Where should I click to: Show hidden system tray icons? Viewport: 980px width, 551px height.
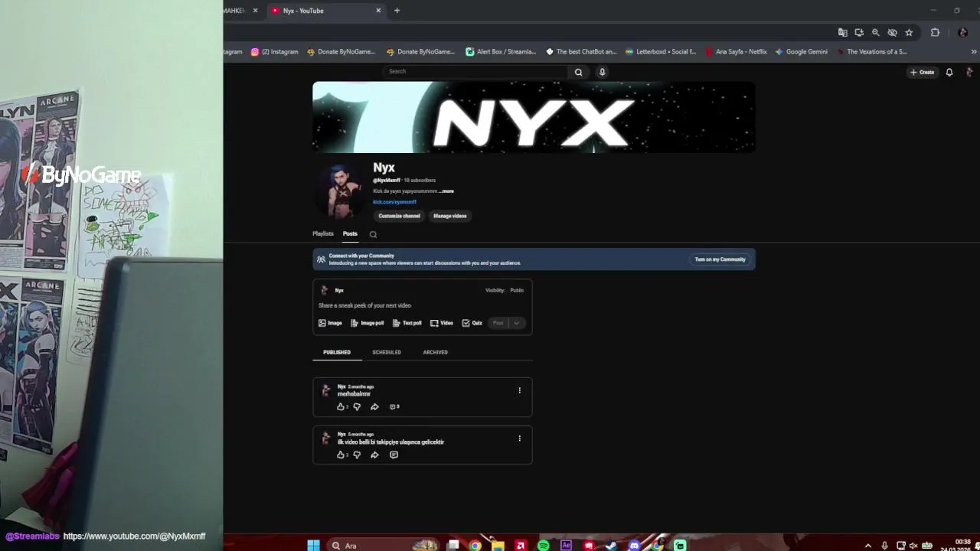point(867,546)
